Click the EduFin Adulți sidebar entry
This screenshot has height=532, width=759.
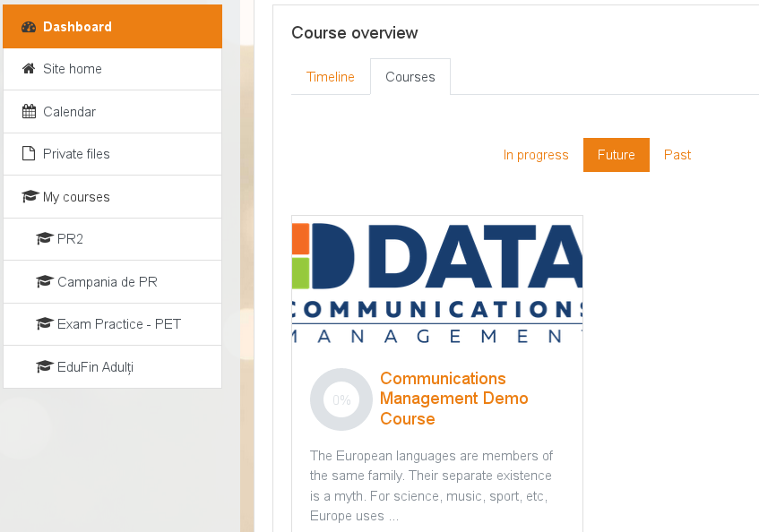(x=92, y=366)
